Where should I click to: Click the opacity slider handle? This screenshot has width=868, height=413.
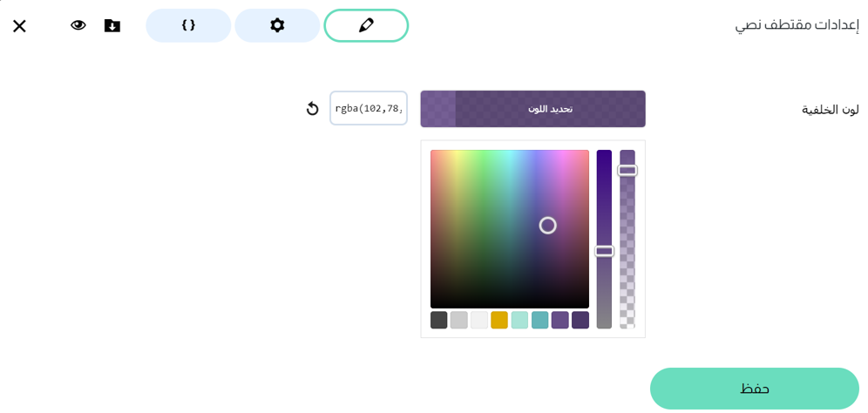(627, 171)
